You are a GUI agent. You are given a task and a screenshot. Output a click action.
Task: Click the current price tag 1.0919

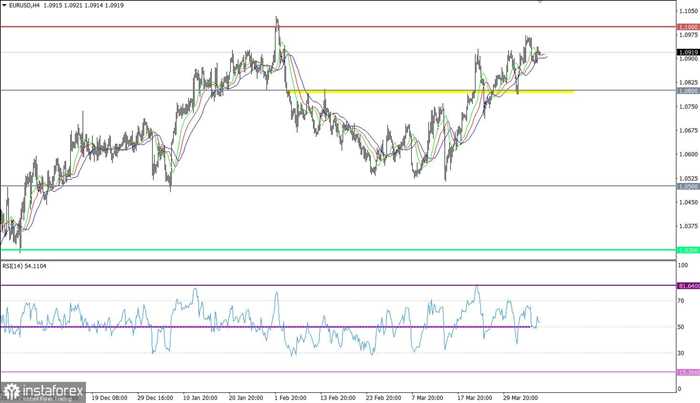coord(688,52)
